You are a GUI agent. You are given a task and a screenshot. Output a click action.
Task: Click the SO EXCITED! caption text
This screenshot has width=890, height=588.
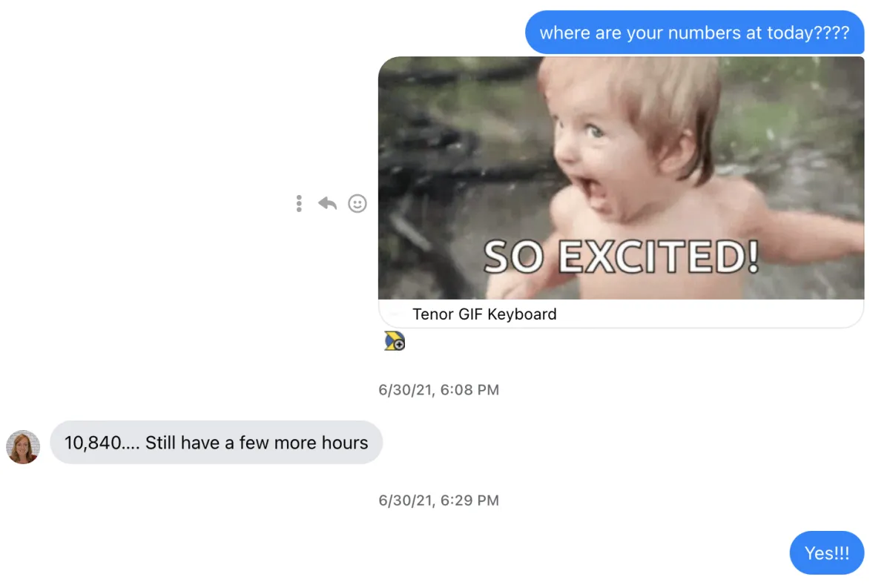622,257
